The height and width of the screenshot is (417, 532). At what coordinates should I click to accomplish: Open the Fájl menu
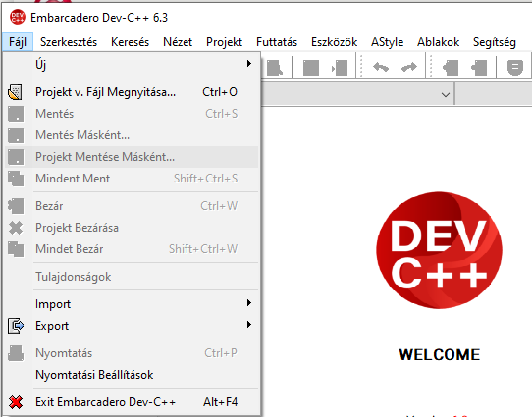[18, 42]
